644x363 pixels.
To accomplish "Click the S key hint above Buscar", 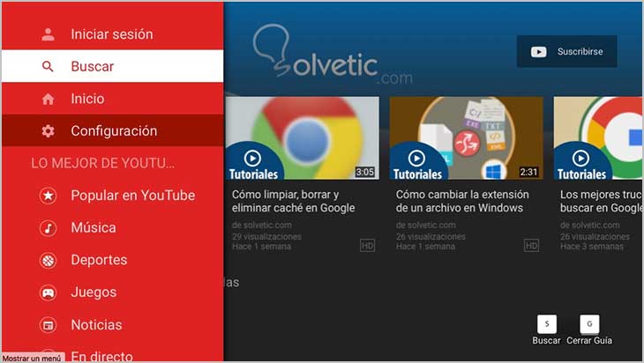I will (x=547, y=324).
